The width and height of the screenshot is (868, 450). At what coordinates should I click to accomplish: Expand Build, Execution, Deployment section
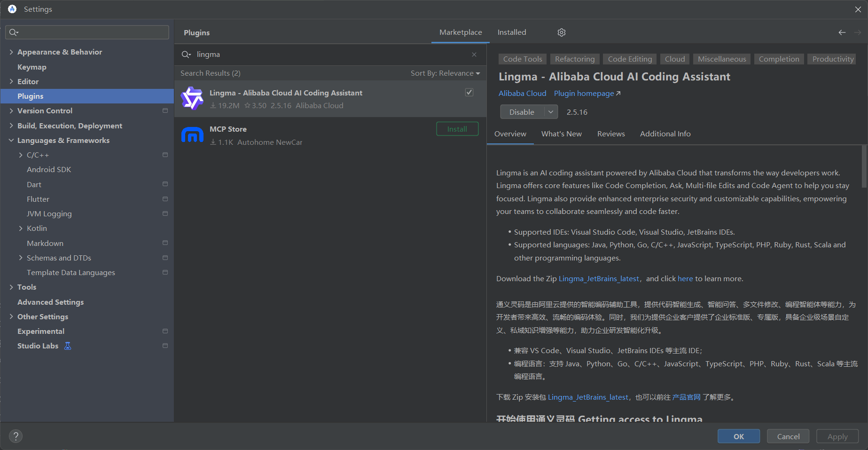click(11, 126)
